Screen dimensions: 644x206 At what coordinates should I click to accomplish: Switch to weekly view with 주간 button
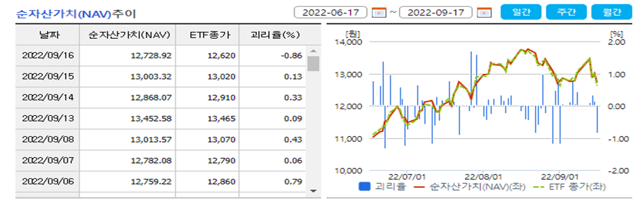tap(566, 12)
